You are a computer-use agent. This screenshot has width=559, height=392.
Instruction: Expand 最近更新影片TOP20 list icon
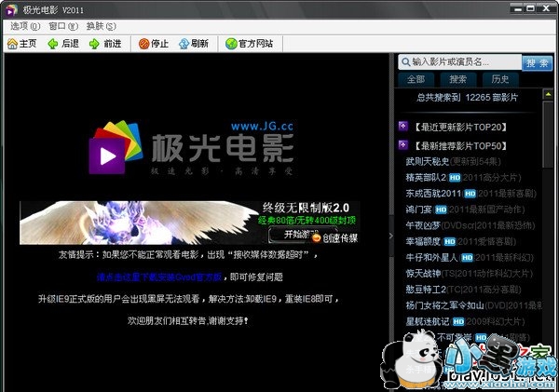(402, 126)
